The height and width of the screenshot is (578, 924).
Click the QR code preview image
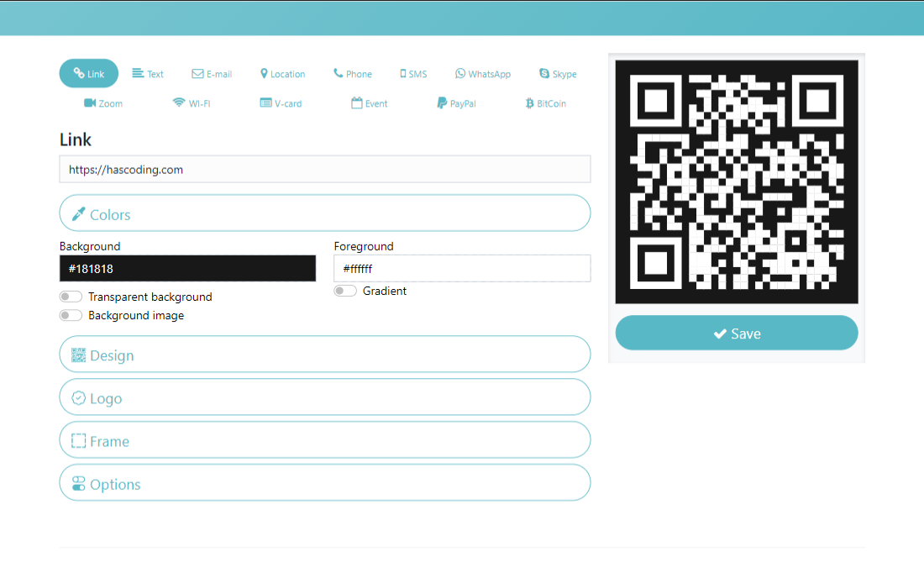[x=737, y=182]
